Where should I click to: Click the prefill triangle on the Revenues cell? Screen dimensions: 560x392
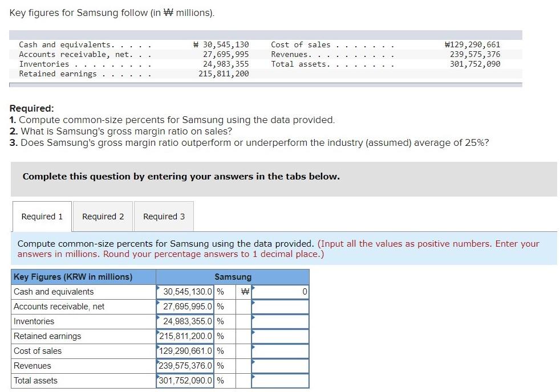click(158, 362)
